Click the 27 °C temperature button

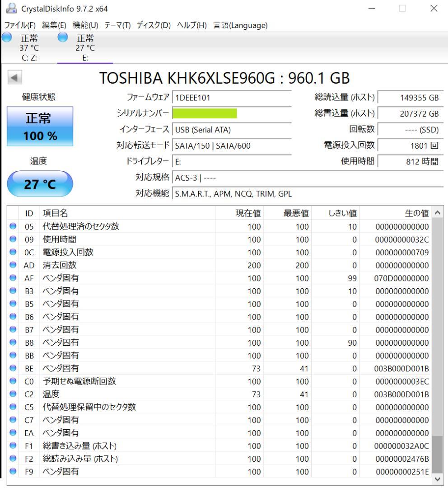pyautogui.click(x=40, y=184)
